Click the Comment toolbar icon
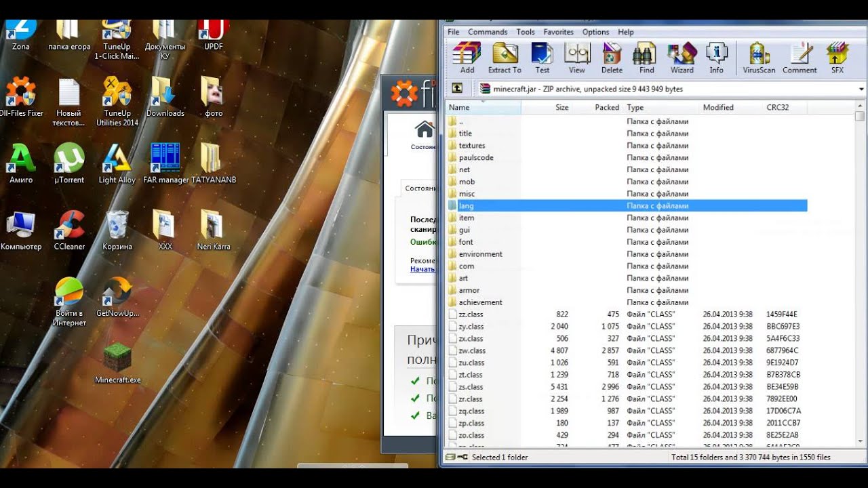 [x=800, y=58]
